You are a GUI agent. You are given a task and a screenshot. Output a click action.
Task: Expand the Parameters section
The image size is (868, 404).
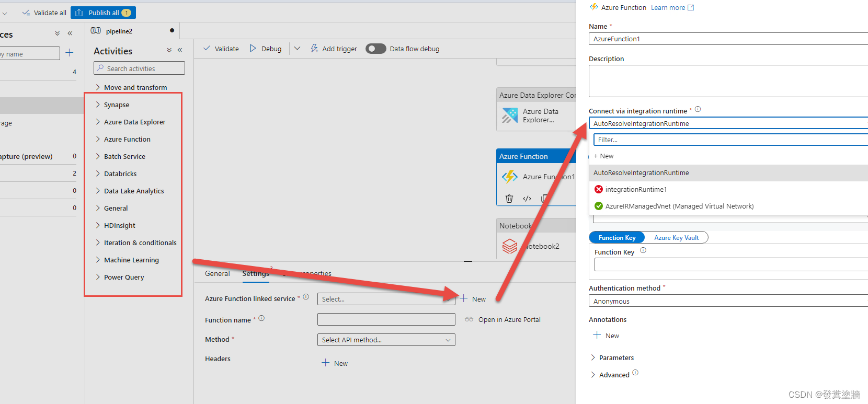click(x=612, y=357)
